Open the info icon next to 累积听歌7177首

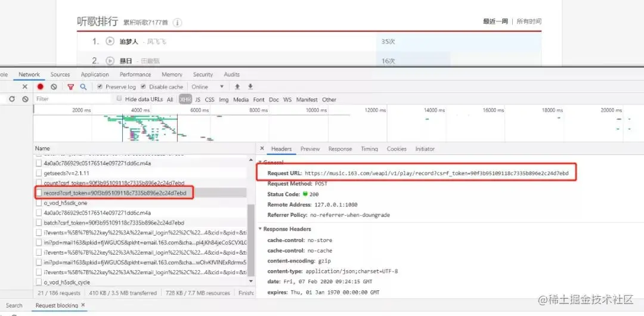(x=177, y=22)
